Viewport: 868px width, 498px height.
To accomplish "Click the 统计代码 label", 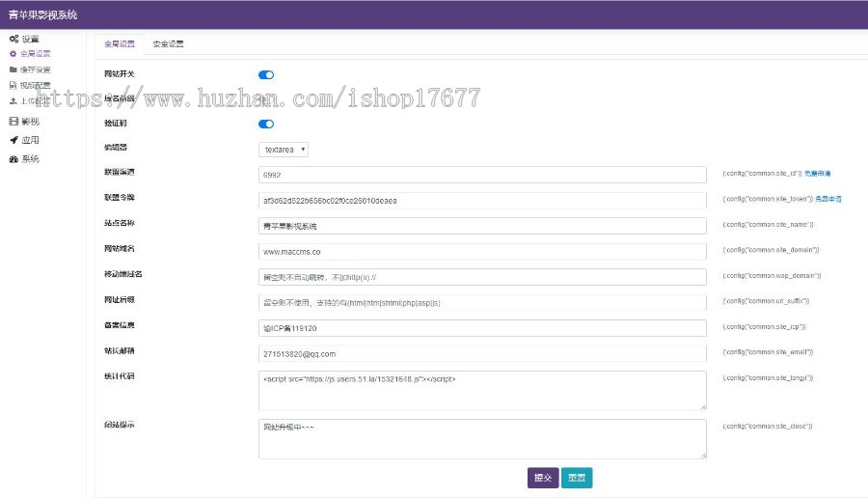I will tap(120, 376).
